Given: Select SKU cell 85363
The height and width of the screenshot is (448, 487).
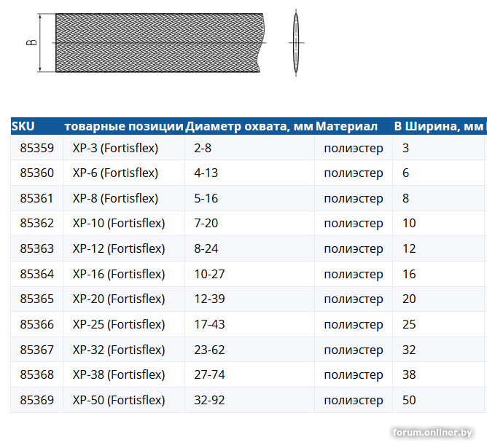Looking at the screenshot, I should 37,248.
